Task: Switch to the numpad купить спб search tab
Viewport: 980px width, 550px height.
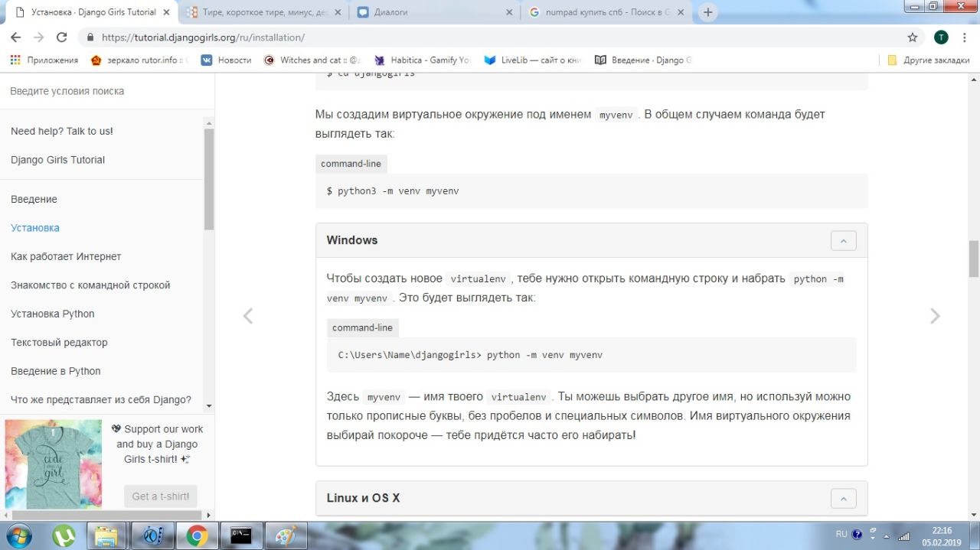Action: 607,12
